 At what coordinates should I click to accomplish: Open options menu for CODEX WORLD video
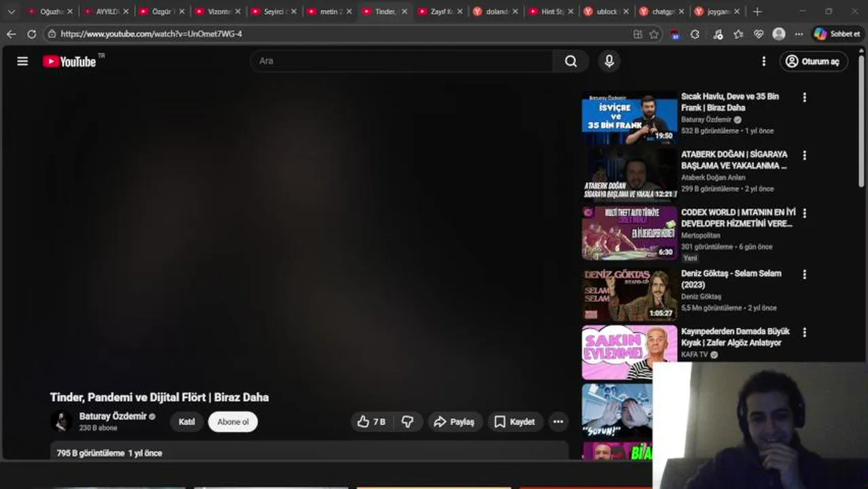click(x=804, y=213)
